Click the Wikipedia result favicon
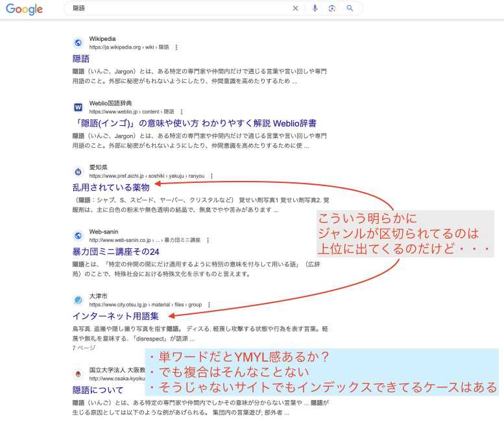This screenshot has width=504, height=430. click(78, 42)
